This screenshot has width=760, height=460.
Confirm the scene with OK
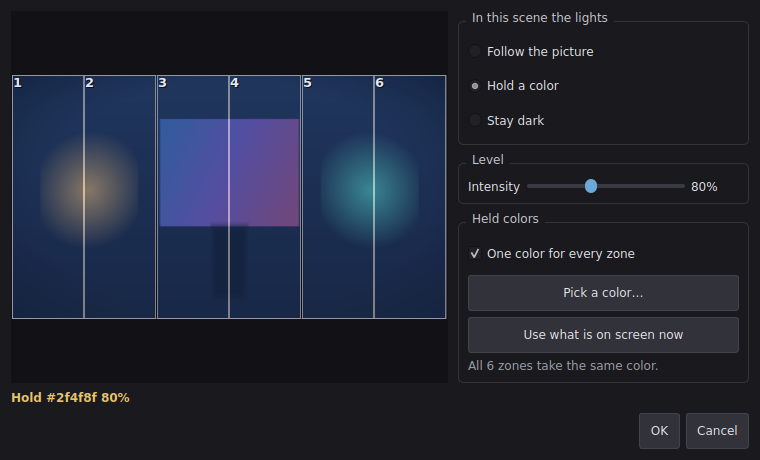(659, 431)
